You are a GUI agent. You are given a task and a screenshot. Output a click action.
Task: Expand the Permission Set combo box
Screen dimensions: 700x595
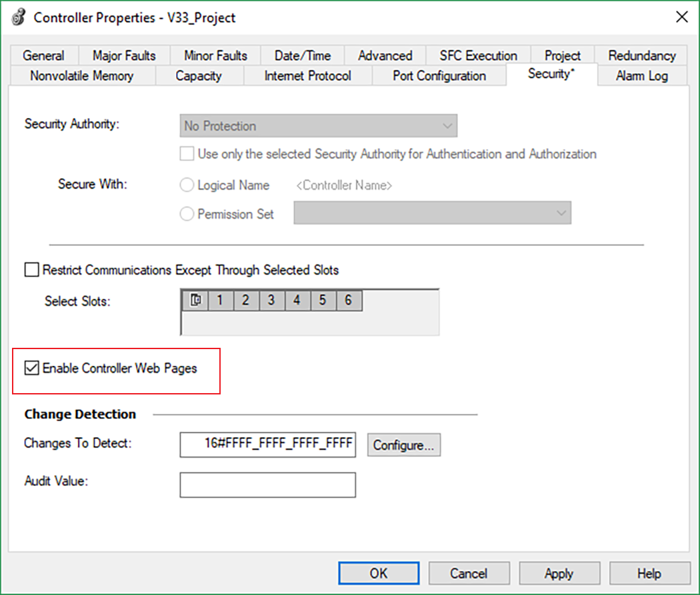pos(432,213)
